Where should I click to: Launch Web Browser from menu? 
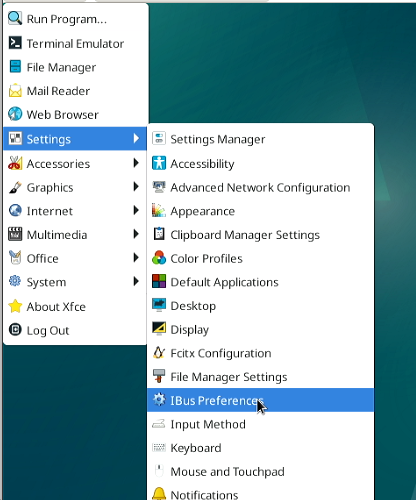[x=75, y=114]
